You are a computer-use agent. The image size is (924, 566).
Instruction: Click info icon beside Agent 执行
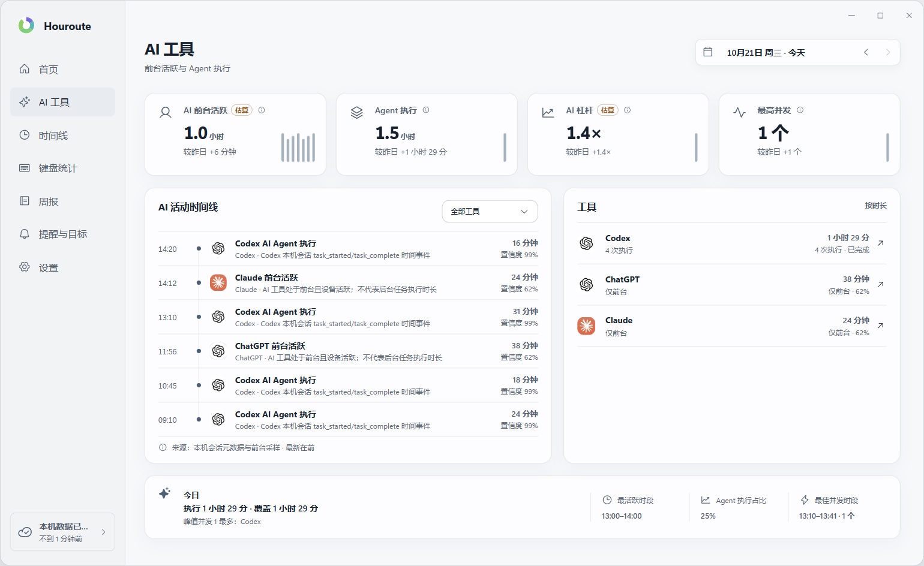426,110
